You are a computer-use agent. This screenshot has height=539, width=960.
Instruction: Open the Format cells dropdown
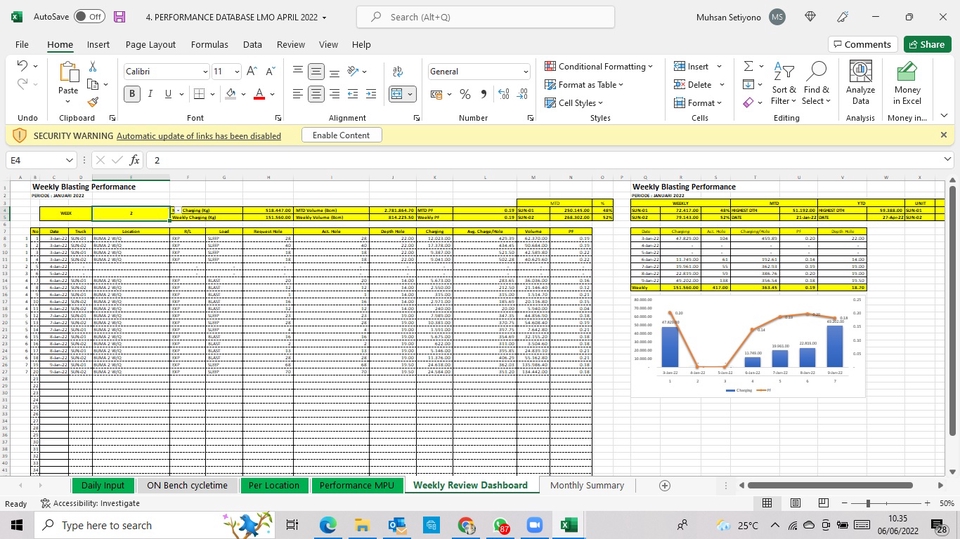[x=698, y=103]
